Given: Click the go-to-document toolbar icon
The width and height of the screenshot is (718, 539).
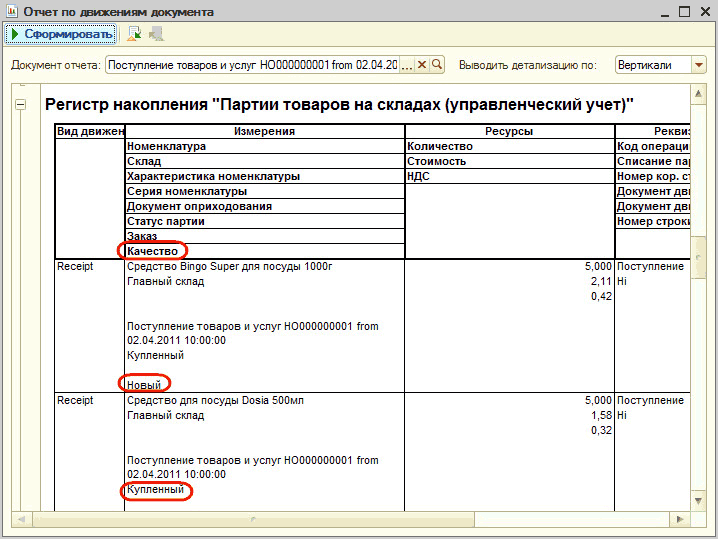Looking at the screenshot, I should point(134,34).
